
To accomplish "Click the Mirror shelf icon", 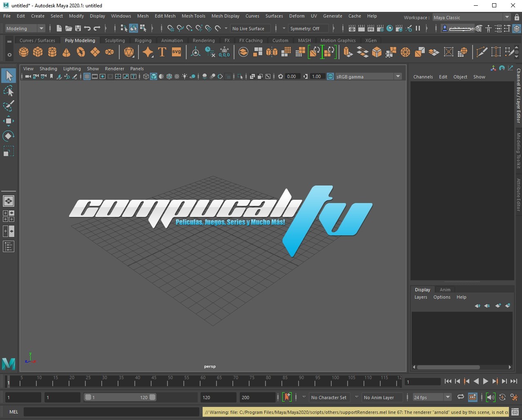I will pyautogui.click(x=272, y=52).
